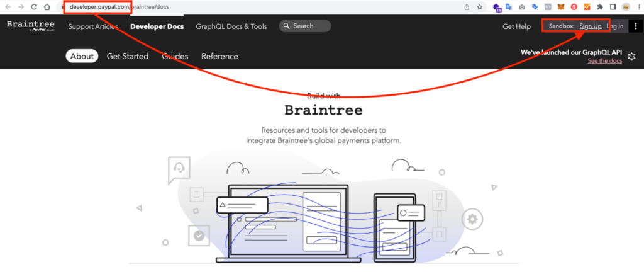Screen dimensions: 644x279
Task: Open the puzzle piece extensions menu
Action: (x=600, y=7)
